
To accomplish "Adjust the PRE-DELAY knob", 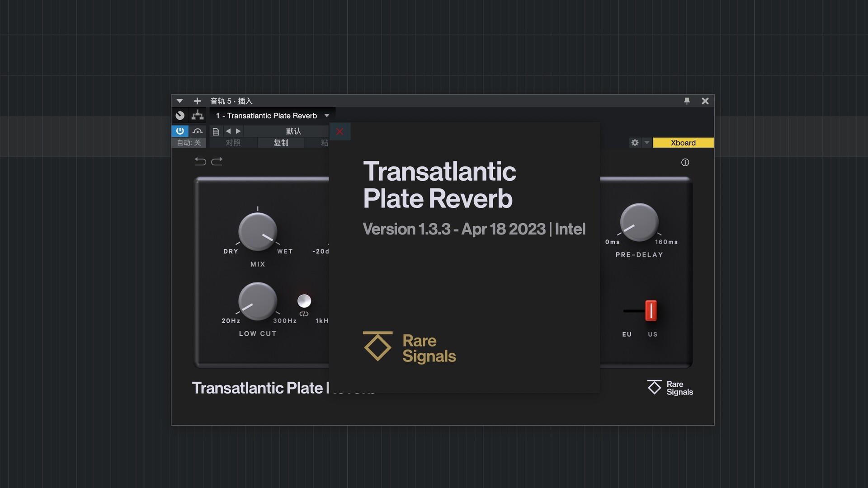I will click(639, 222).
